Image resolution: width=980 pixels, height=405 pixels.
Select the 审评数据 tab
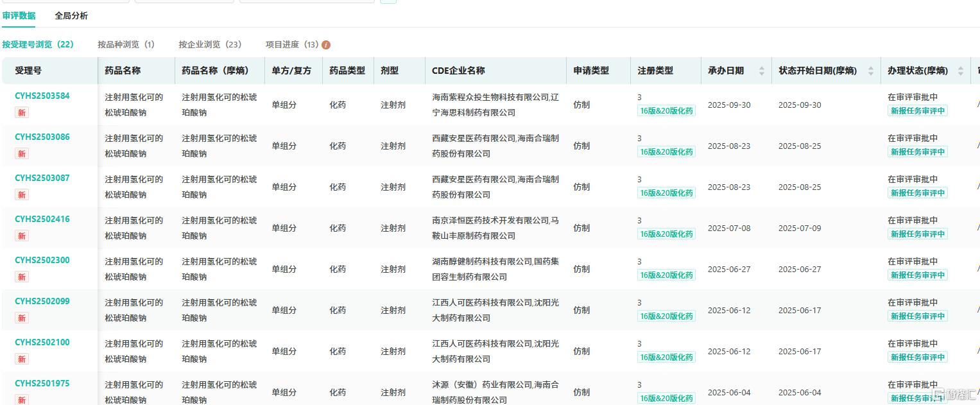[x=19, y=15]
